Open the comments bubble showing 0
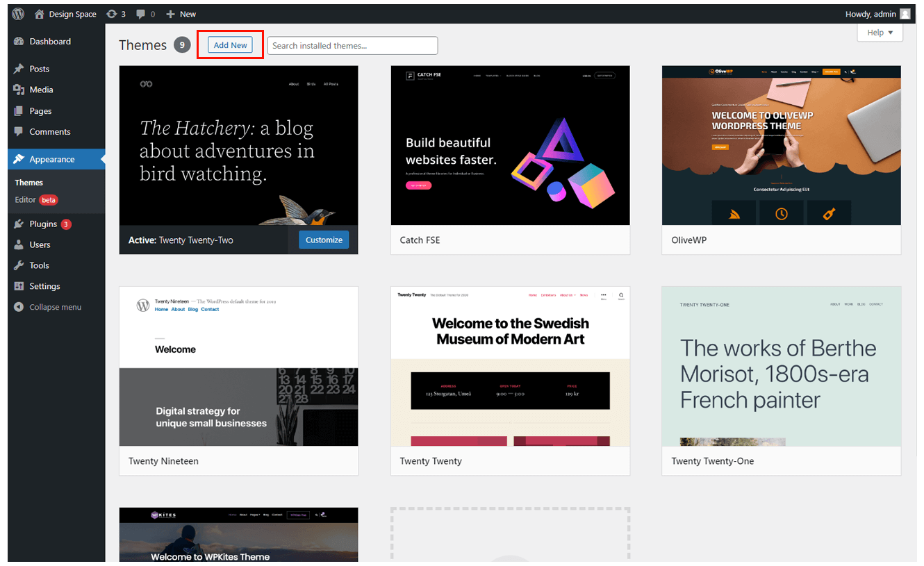The height and width of the screenshot is (566, 924). pos(146,14)
